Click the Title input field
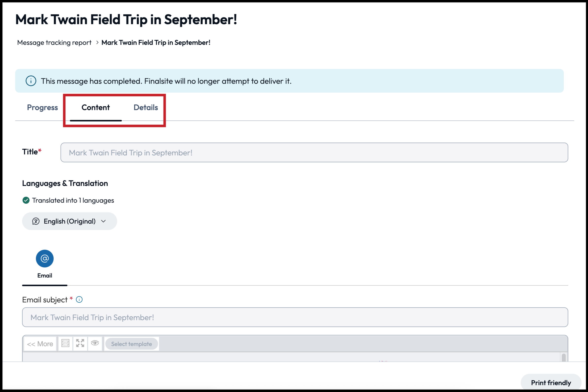This screenshot has width=588, height=392. click(x=314, y=152)
